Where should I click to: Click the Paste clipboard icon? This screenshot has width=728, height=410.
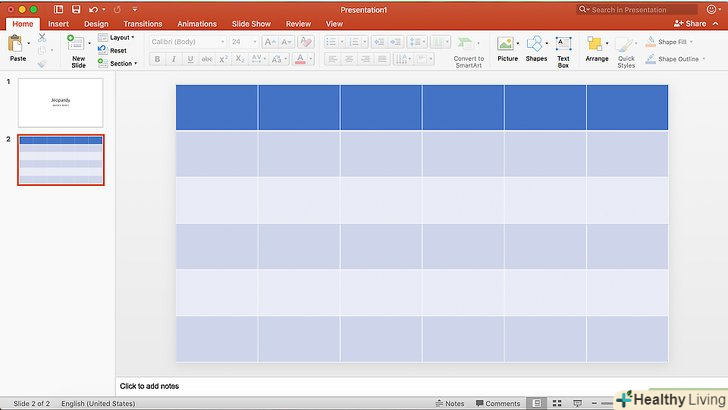pos(16,44)
